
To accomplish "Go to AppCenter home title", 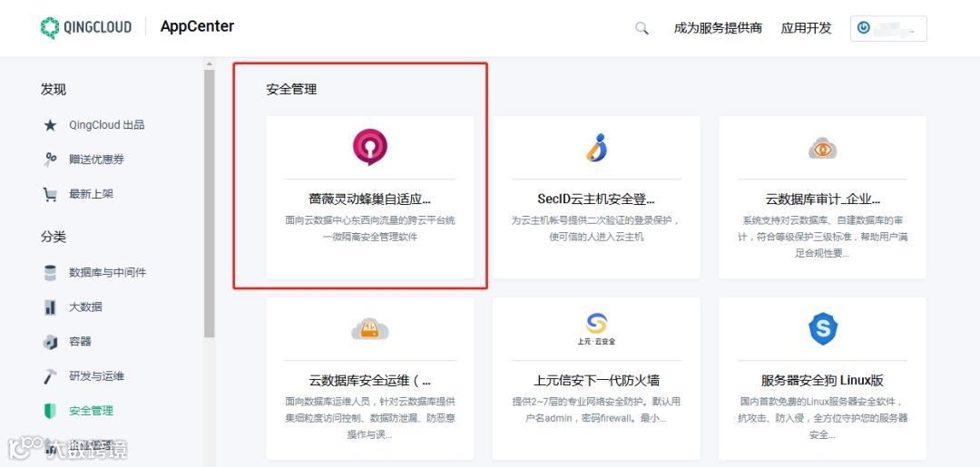I will tap(197, 26).
